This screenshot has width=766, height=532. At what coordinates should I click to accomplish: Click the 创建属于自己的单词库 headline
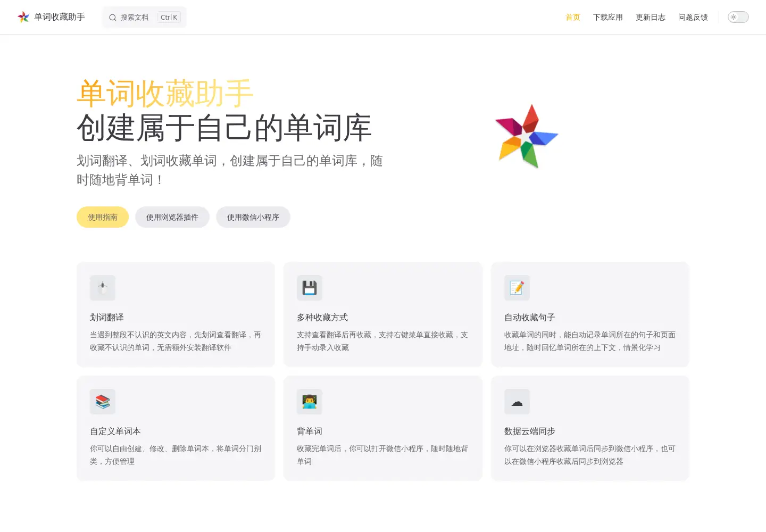[x=224, y=128]
